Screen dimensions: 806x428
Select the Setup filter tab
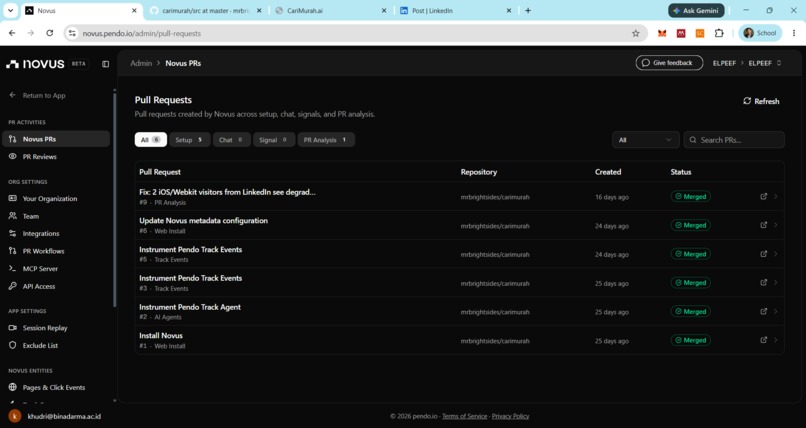(190, 140)
